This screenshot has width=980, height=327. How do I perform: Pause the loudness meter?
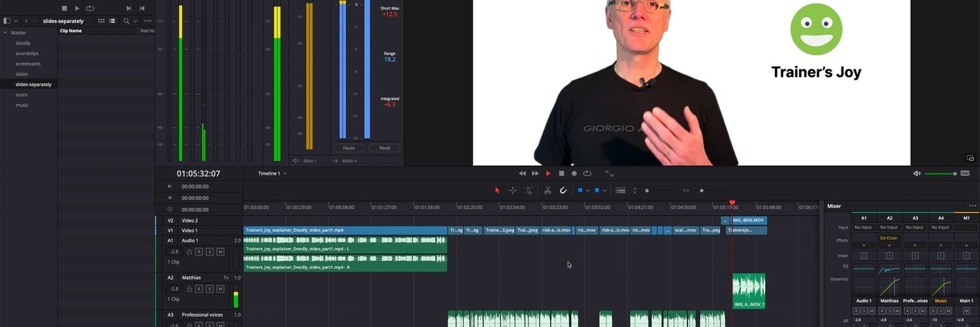(x=349, y=148)
